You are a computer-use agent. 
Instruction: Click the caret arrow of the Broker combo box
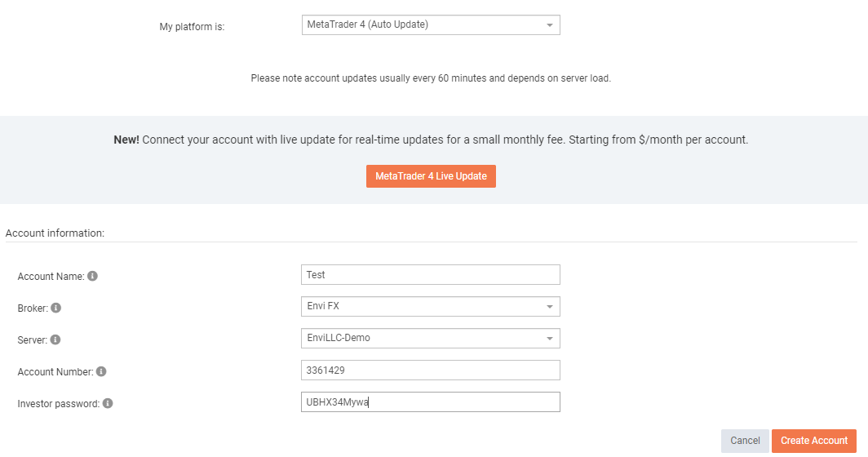550,307
